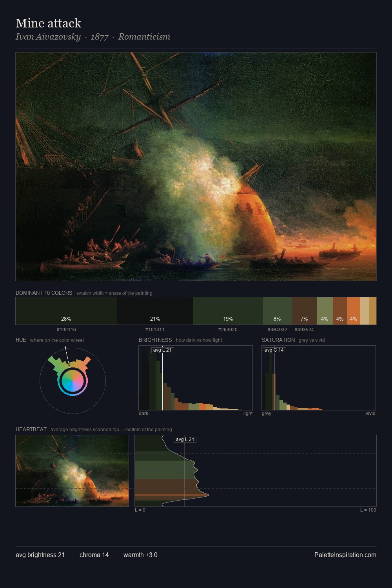Click the avg L 21 tag in Heartbeat chart
The image size is (392, 588).
(x=185, y=439)
